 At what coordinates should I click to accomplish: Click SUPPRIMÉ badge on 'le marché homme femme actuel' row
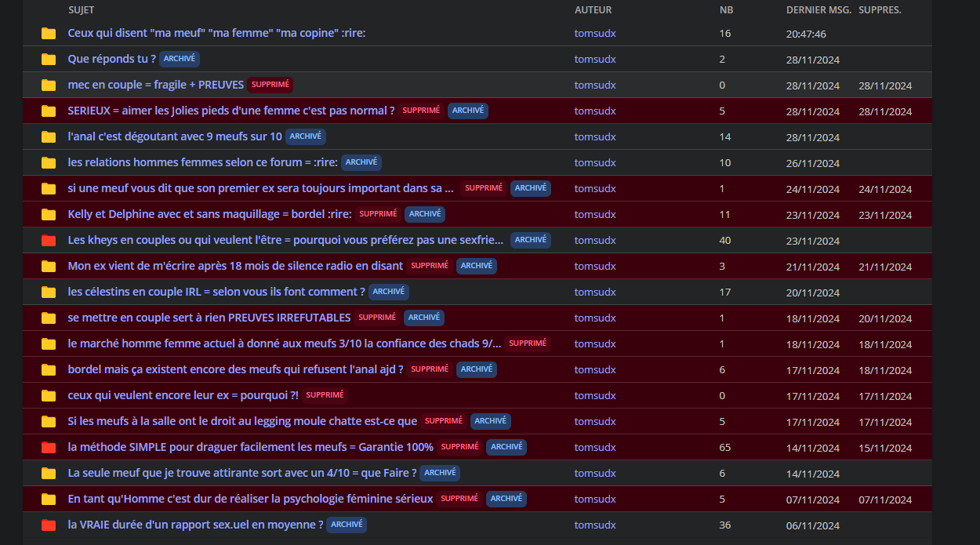click(x=528, y=343)
